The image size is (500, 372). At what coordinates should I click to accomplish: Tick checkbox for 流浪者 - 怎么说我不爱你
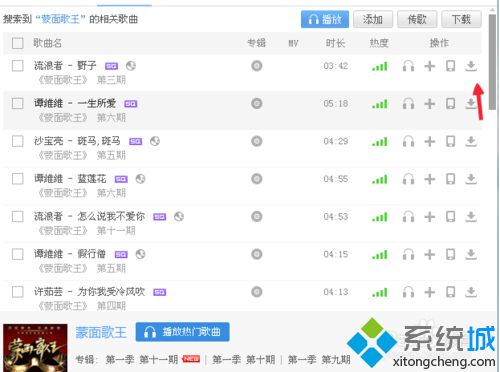(17, 216)
